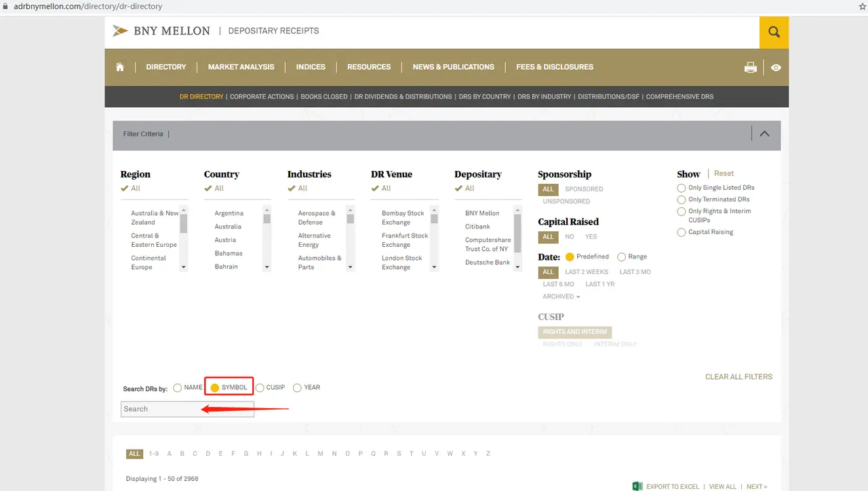This screenshot has height=491, width=868.
Task: Select the NAME search radio button
Action: 178,388
